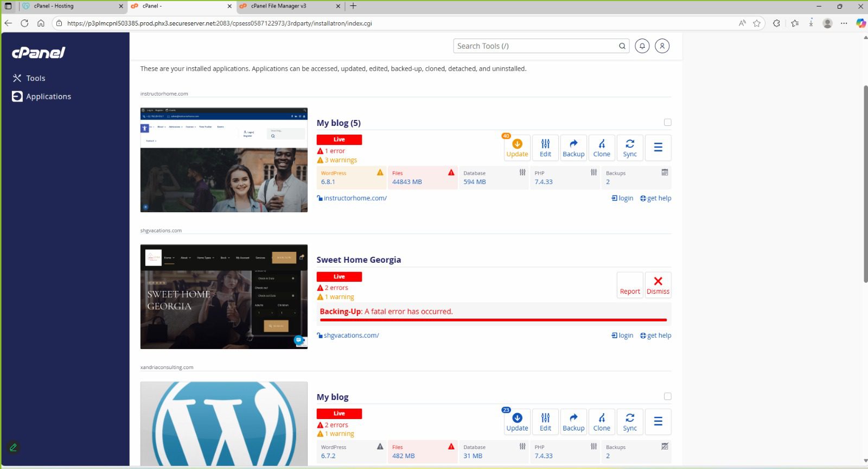Open the notifications bell icon
This screenshot has width=868, height=469.
[x=642, y=46]
